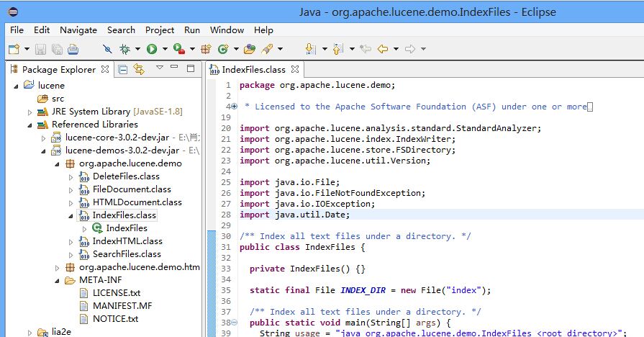The height and width of the screenshot is (337, 644).
Task: Toggle Link with Editor in Package Explorer
Action: 139,69
